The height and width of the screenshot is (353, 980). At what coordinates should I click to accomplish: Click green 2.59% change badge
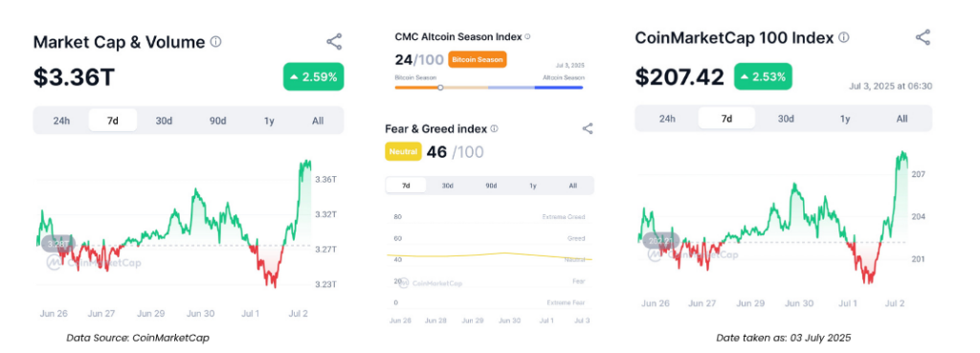pos(313,77)
